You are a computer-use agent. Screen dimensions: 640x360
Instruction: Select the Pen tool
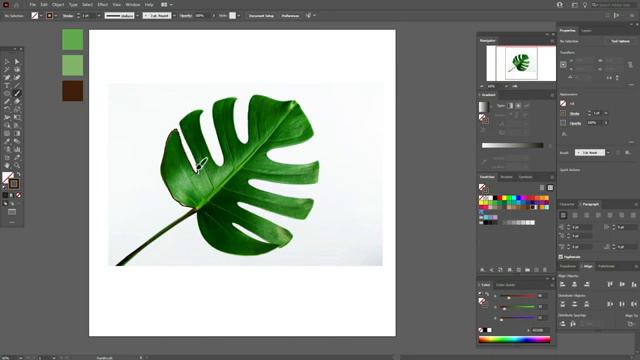[7, 78]
